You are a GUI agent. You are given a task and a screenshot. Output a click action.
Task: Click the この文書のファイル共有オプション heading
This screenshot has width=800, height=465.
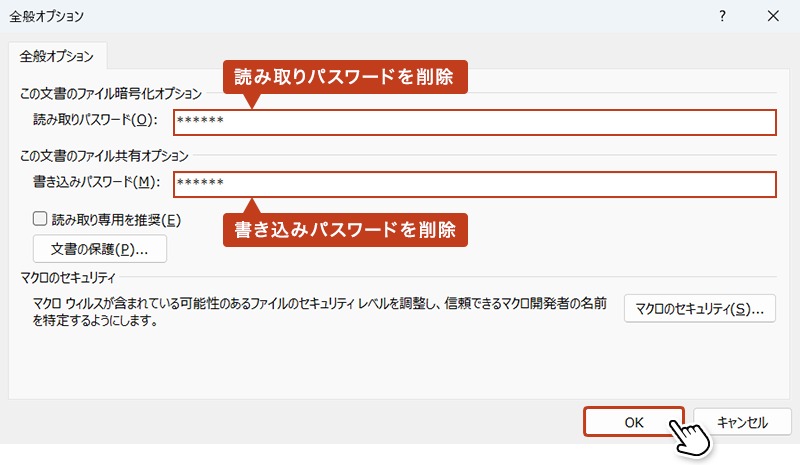click(x=104, y=156)
